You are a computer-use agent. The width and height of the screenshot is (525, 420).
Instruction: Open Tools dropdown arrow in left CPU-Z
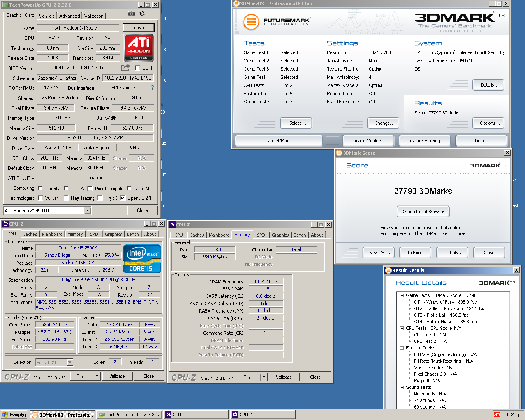click(x=97, y=376)
